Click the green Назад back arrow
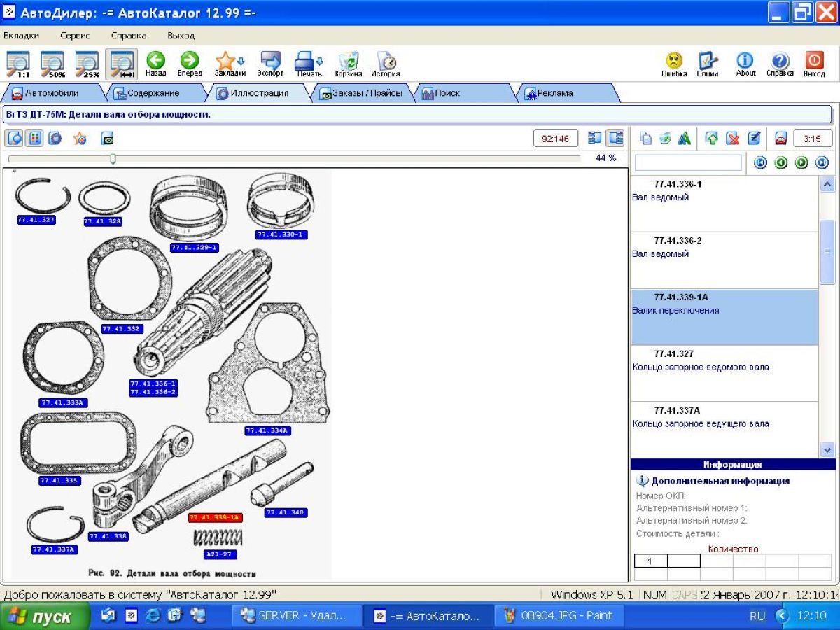840x630 pixels. tap(155, 63)
